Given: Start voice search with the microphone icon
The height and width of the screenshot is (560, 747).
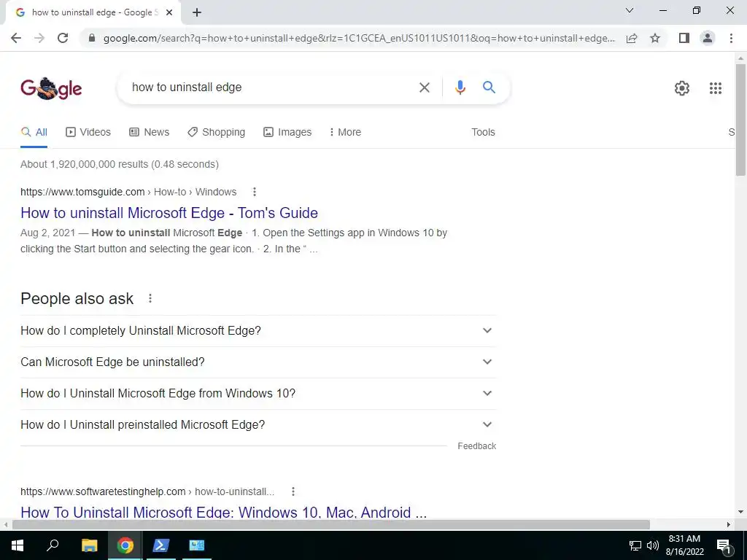Looking at the screenshot, I should tap(460, 87).
